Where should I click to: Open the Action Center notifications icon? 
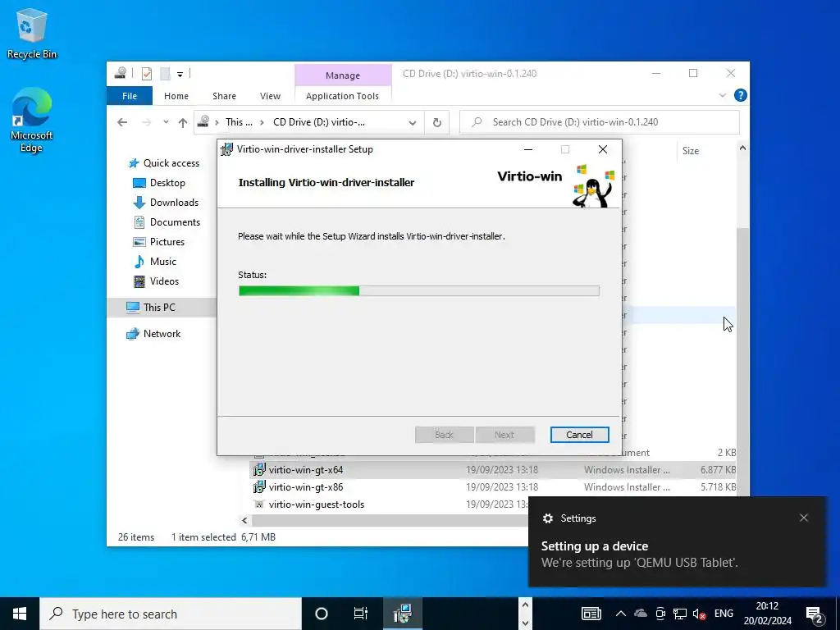click(x=815, y=614)
